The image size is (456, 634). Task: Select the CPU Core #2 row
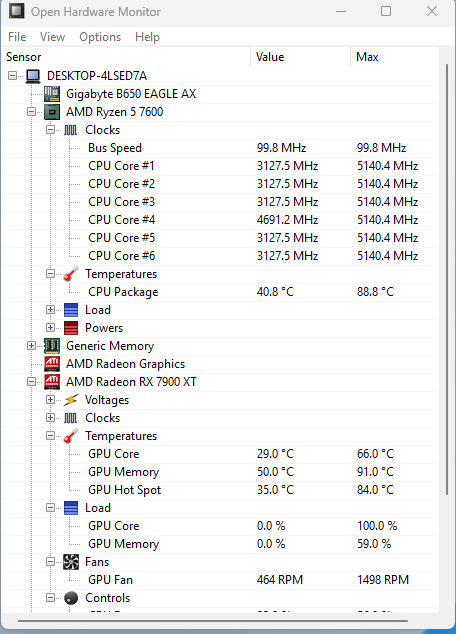220,184
